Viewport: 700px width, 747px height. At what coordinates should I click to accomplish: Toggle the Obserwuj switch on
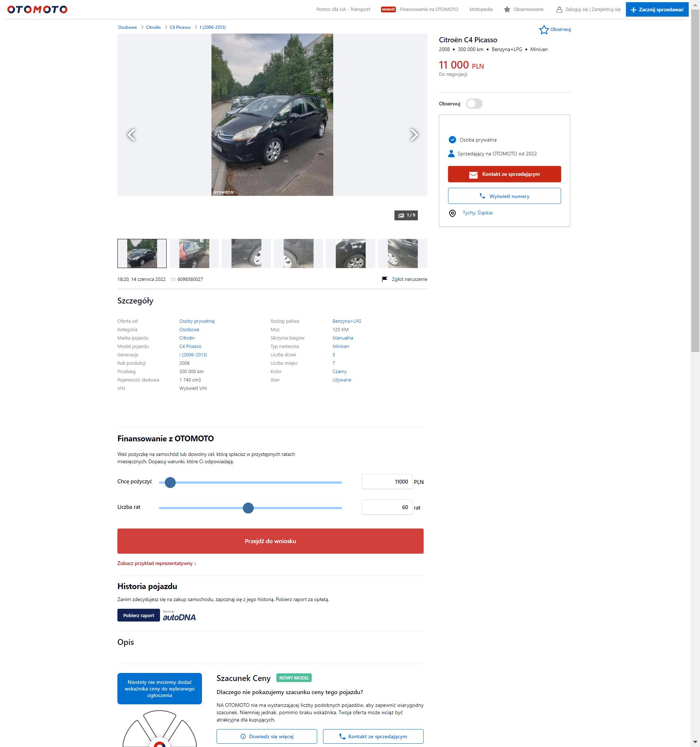coord(474,104)
